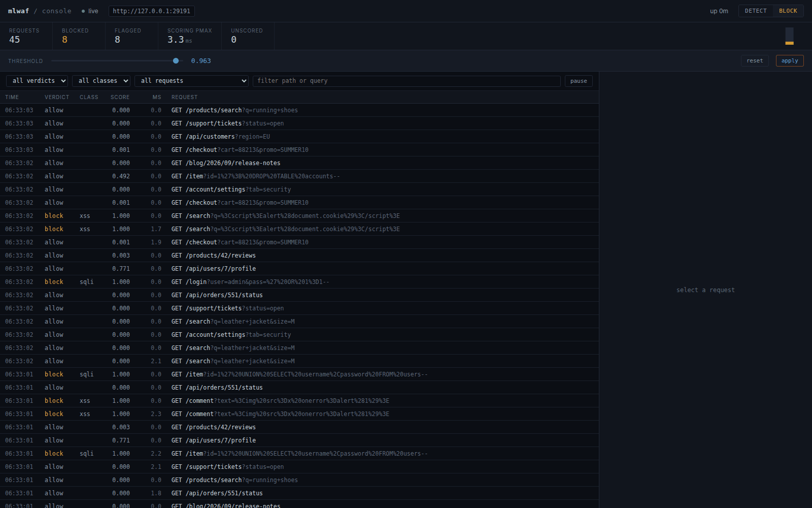Screen dimensions: 812x508
Task: Click the UNSCORED 0 stat
Action: (248, 36)
